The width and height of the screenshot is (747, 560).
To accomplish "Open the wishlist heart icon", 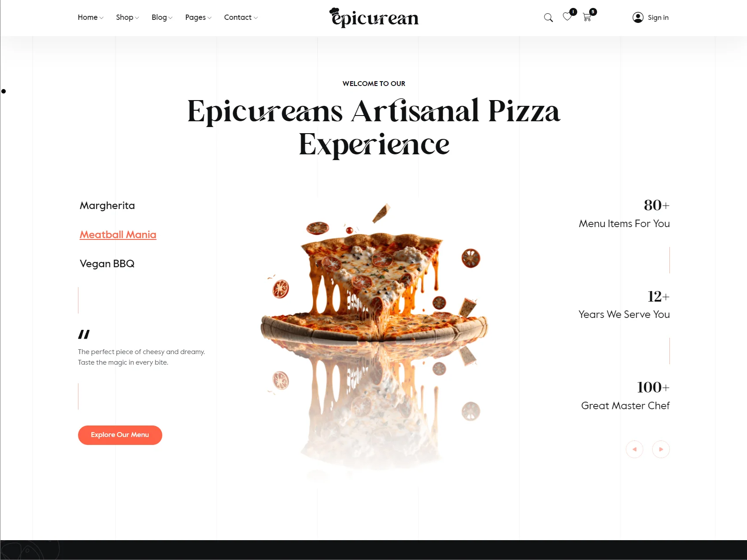I will (x=567, y=17).
